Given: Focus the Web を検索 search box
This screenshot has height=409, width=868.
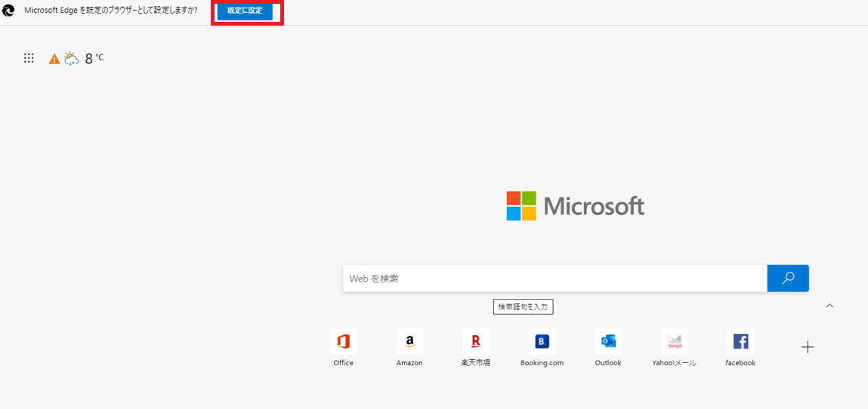Looking at the screenshot, I should tap(554, 278).
